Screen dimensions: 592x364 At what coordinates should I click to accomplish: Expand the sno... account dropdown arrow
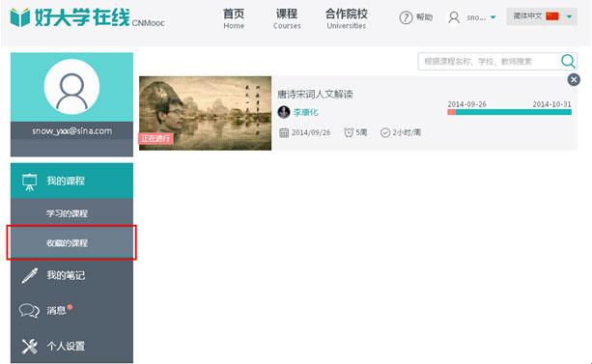click(x=493, y=17)
